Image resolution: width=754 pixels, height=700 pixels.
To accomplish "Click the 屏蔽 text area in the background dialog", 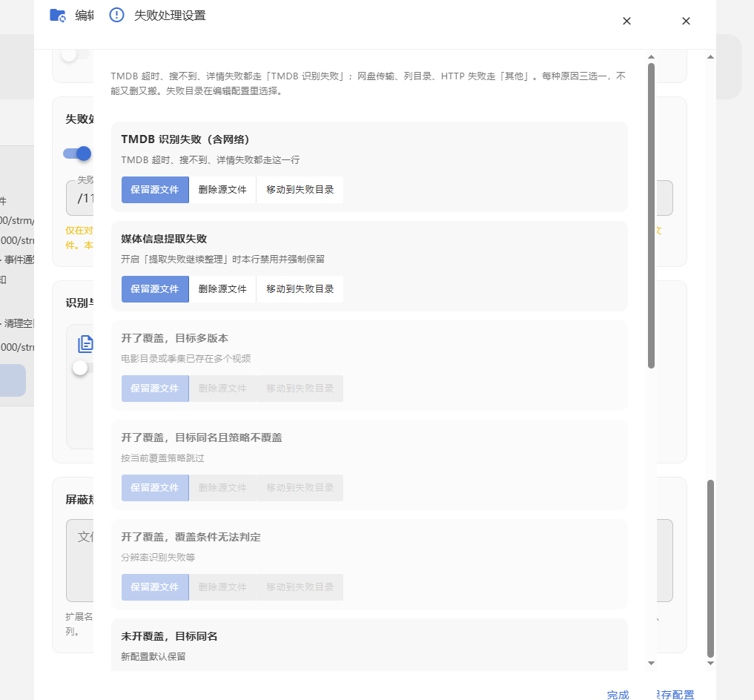I will (x=79, y=561).
